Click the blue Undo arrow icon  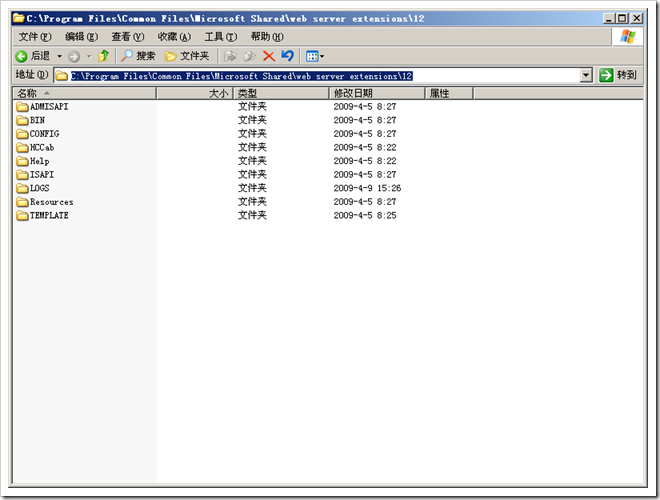[x=287, y=56]
